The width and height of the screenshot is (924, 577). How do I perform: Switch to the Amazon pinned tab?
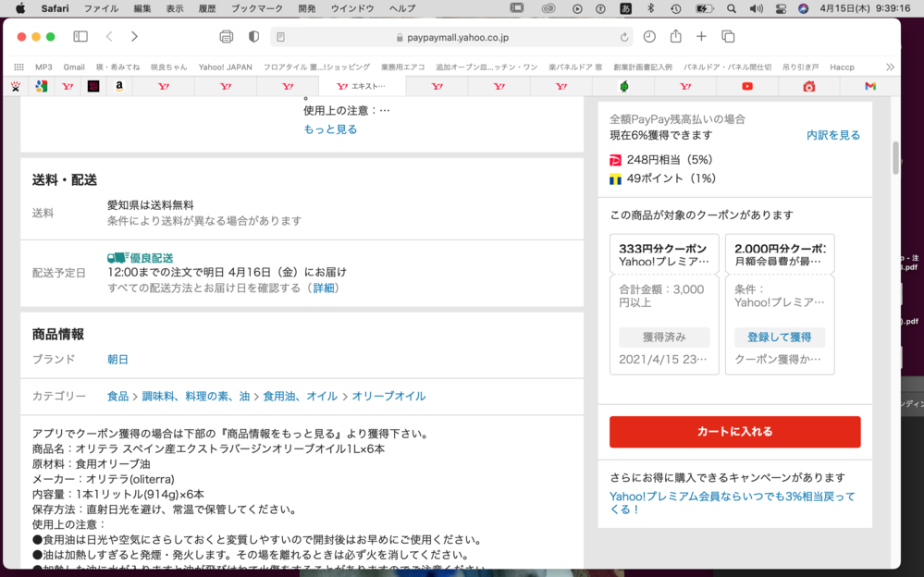pyautogui.click(x=119, y=86)
